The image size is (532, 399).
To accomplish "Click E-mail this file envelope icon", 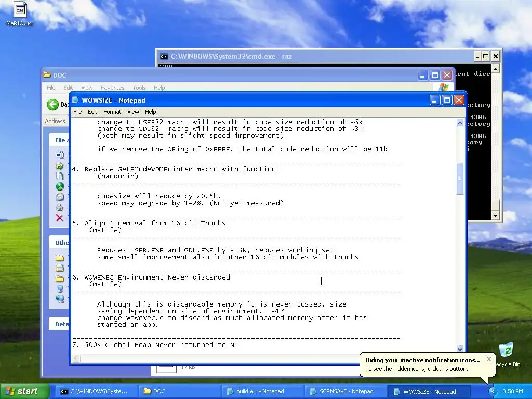I will [x=60, y=197].
